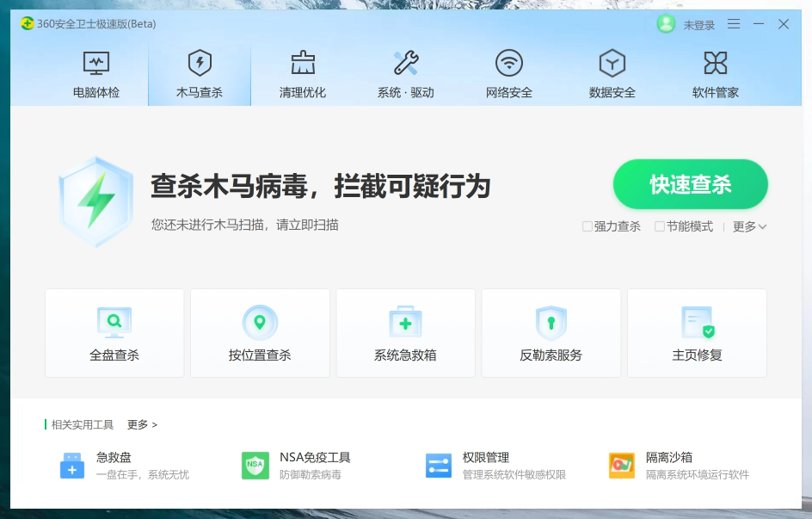Close the 360安全卫士 window

(x=784, y=24)
